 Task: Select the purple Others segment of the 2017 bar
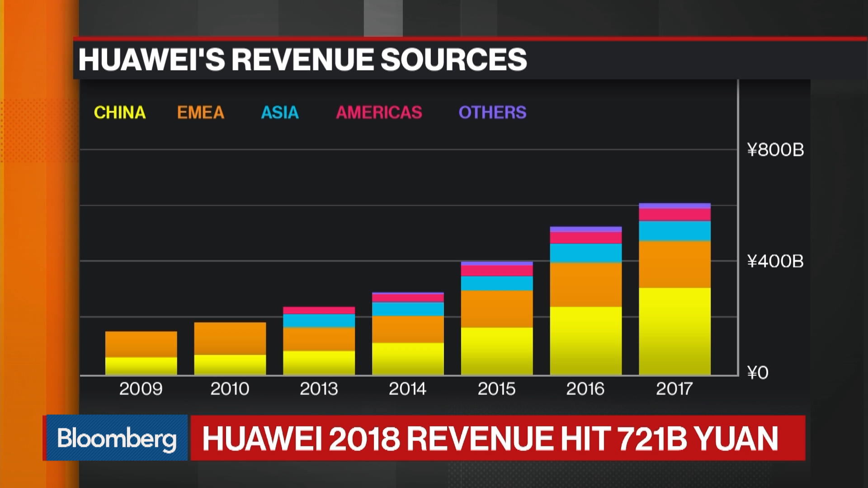(x=675, y=206)
